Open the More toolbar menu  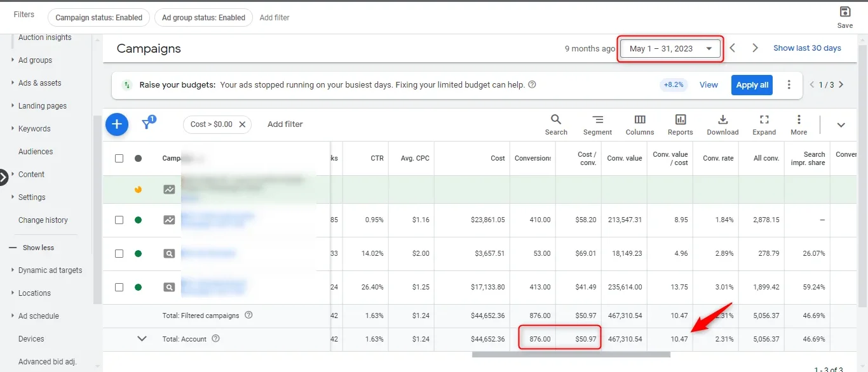799,125
